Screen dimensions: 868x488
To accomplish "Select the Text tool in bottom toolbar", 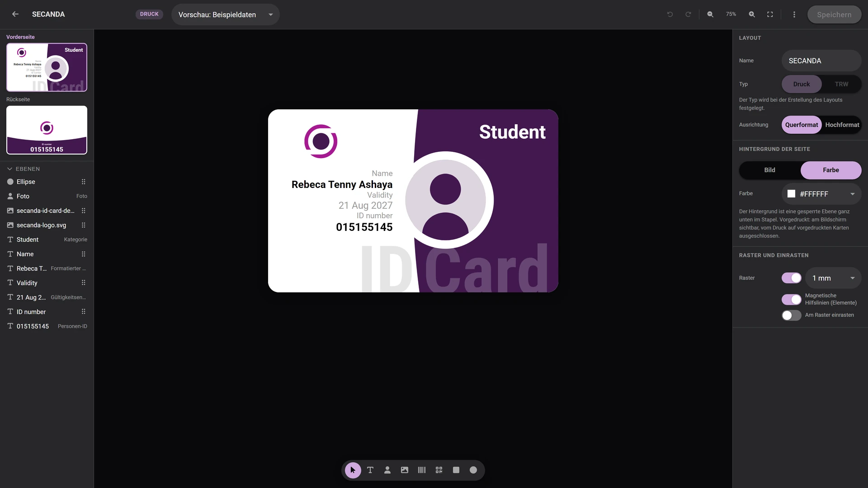I will [x=370, y=470].
